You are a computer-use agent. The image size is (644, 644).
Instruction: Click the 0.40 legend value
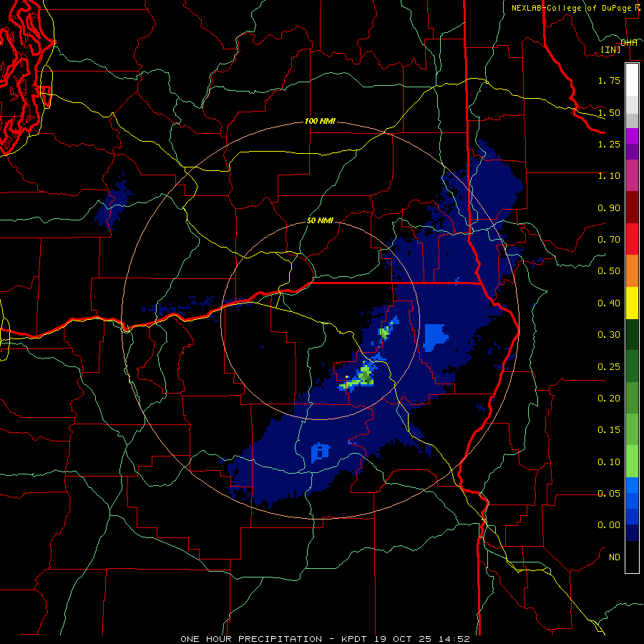[609, 303]
